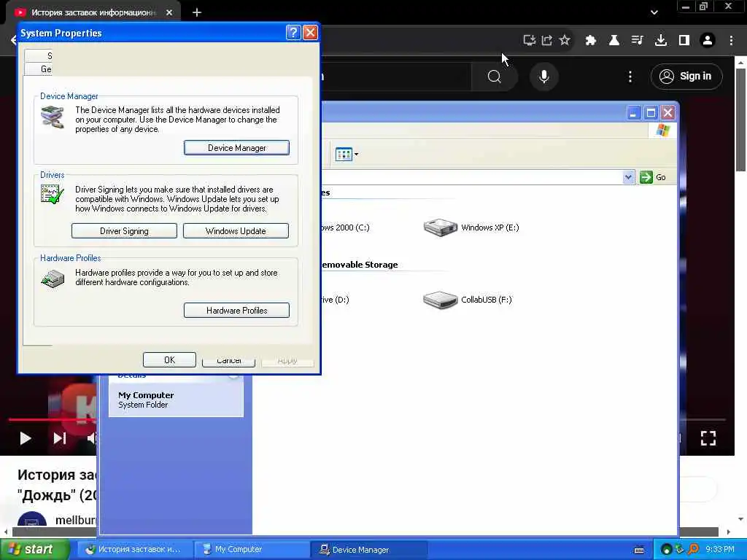Click the YouTube search magnifier button
747x560 pixels.
pos(495,76)
